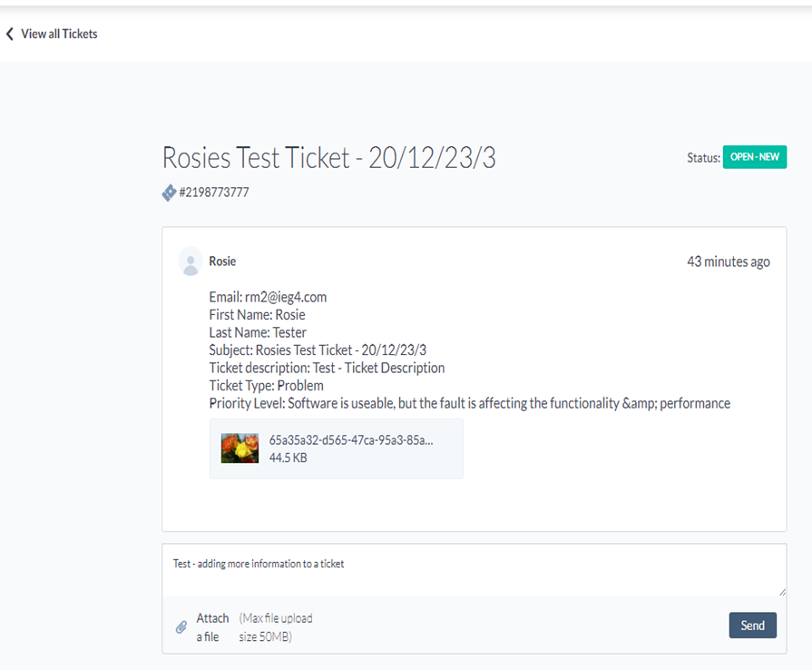Select ticket number #2198773777
The width and height of the screenshot is (812, 670).
point(214,192)
